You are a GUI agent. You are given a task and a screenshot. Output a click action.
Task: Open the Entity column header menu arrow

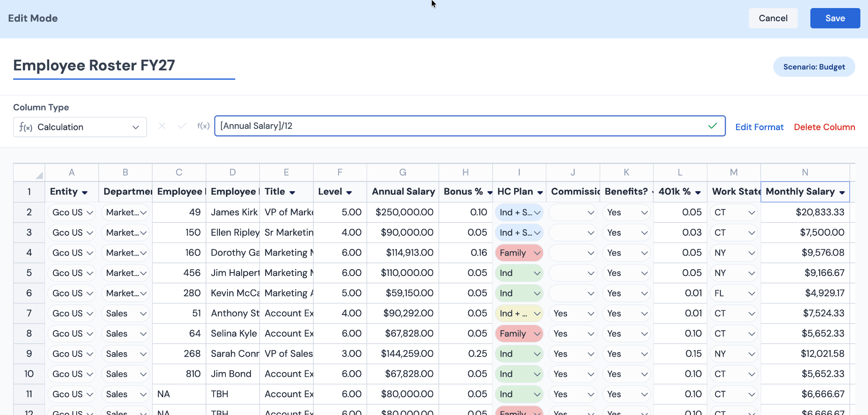pyautogui.click(x=85, y=192)
